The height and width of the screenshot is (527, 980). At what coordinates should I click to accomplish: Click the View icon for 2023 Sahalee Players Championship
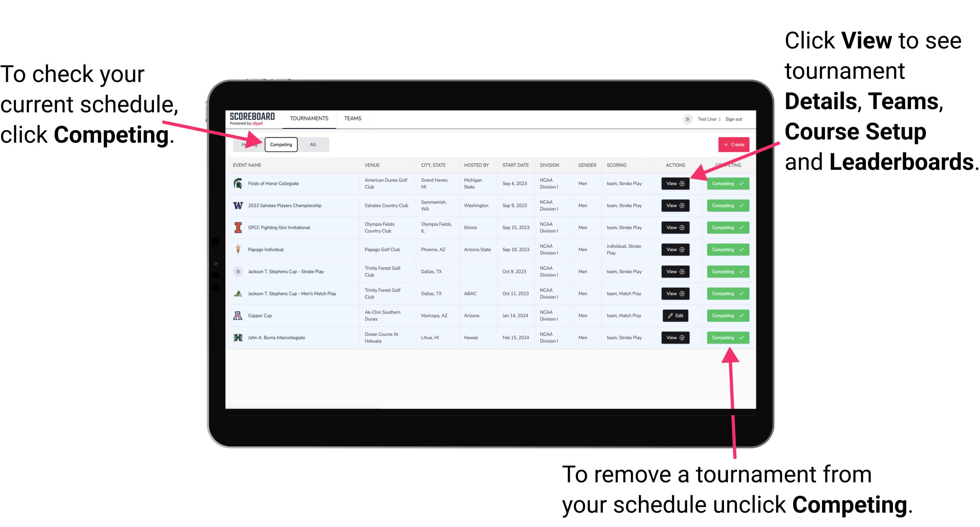pos(675,205)
